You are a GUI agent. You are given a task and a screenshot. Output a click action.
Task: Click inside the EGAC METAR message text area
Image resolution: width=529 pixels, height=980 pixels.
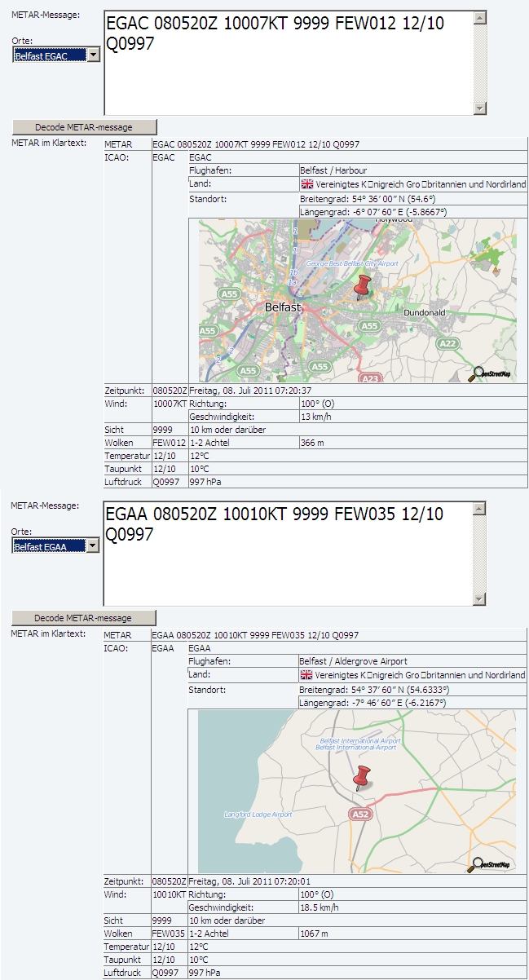(x=289, y=63)
